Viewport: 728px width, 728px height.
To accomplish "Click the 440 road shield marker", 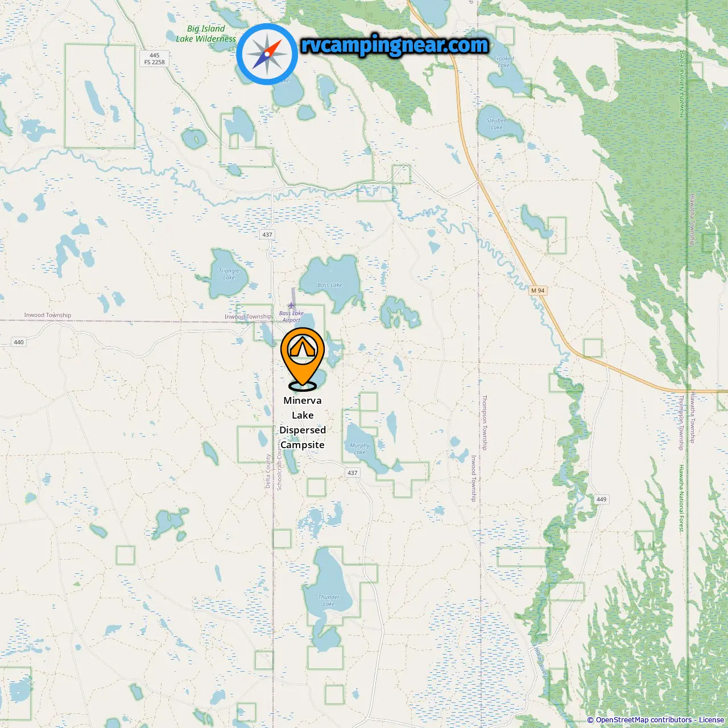I will pyautogui.click(x=19, y=342).
